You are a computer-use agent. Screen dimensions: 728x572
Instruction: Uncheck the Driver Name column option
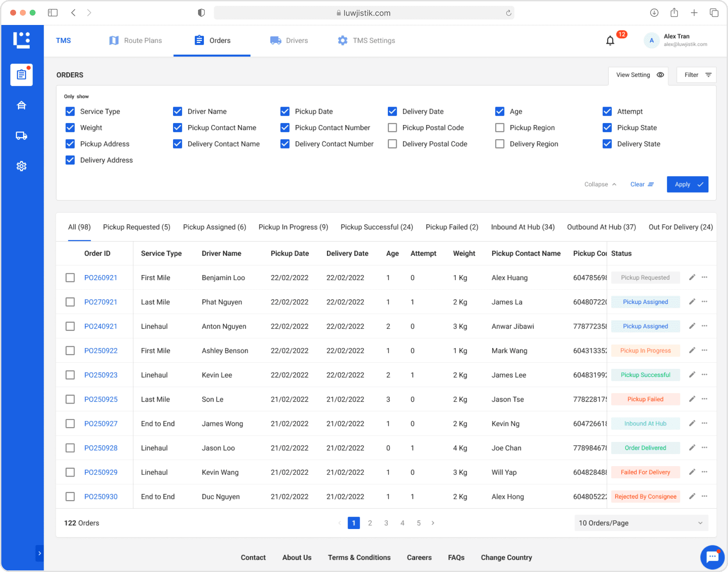[177, 111]
